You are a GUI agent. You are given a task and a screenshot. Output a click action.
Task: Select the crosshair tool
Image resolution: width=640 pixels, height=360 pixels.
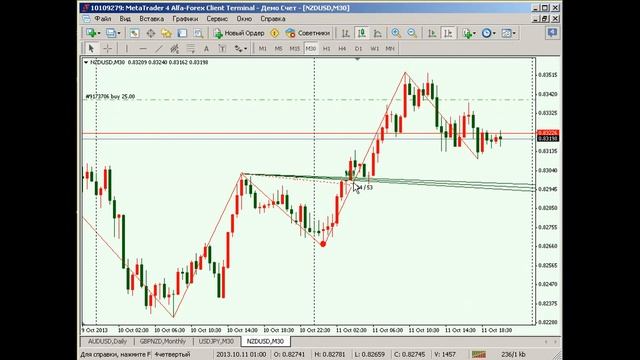[107, 49]
